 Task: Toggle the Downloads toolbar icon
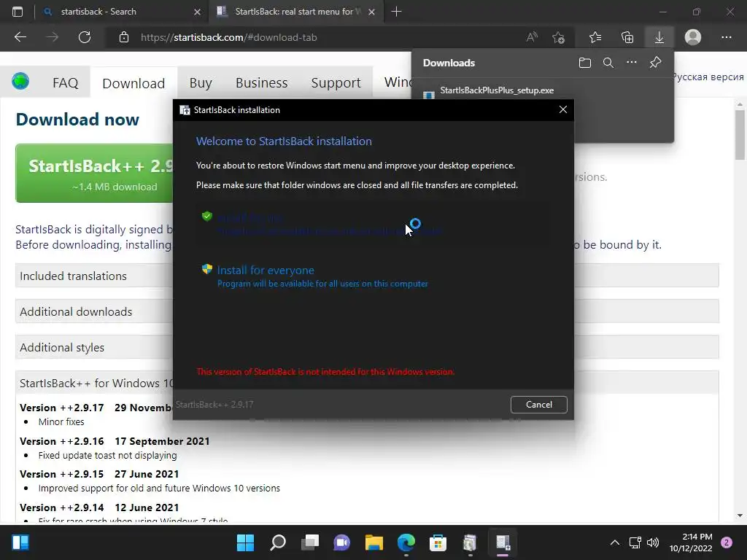coord(659,37)
